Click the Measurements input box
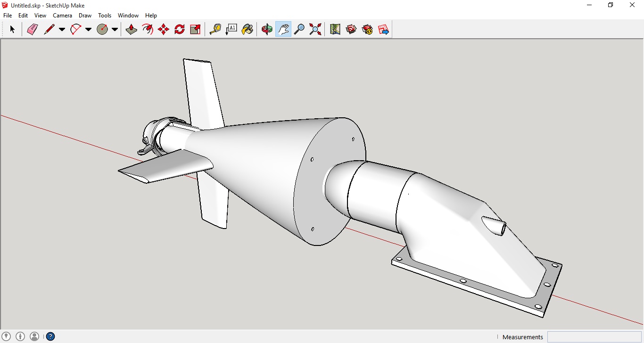 pyautogui.click(x=594, y=337)
